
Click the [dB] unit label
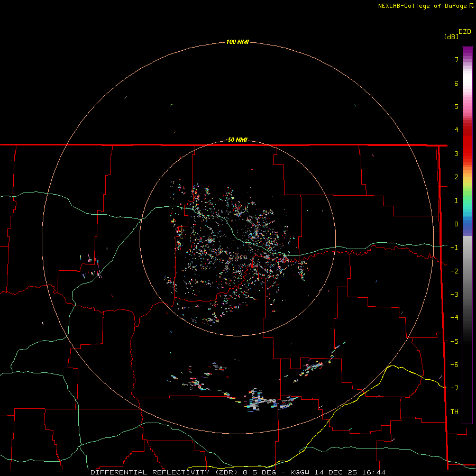[451, 36]
